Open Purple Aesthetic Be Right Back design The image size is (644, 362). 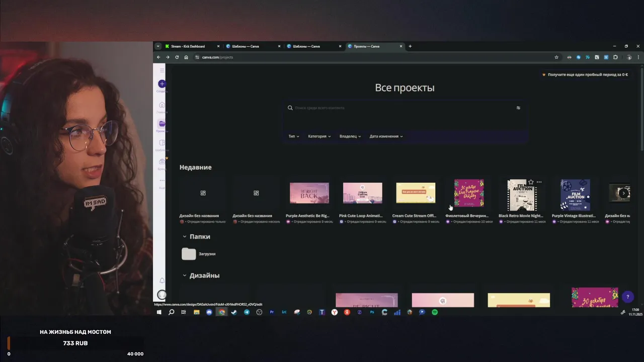309,193
